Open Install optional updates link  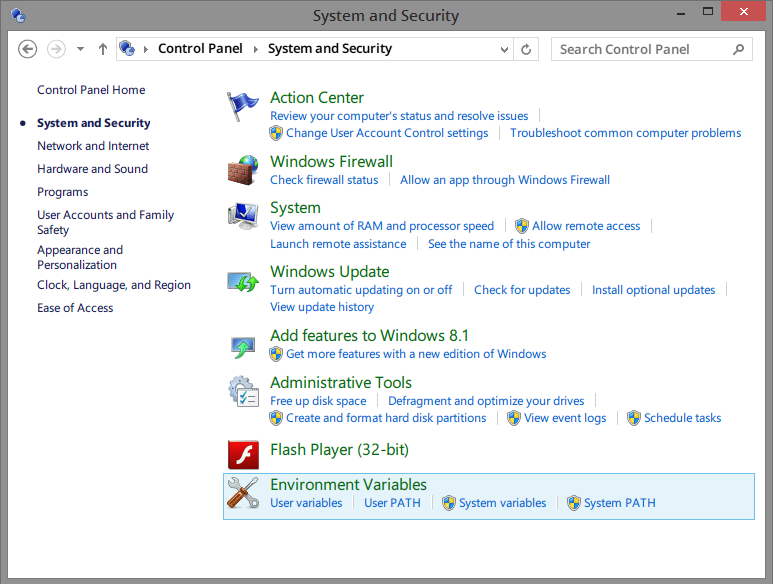[653, 290]
